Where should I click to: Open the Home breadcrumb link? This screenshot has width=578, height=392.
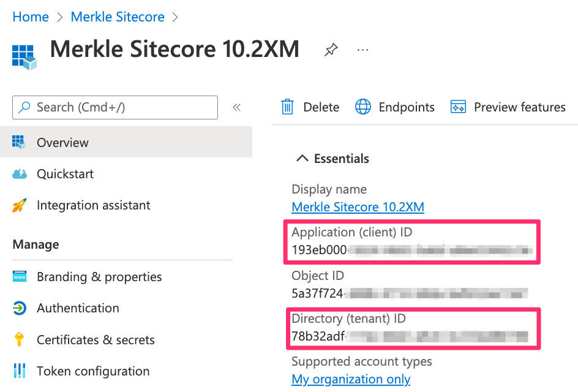point(31,17)
